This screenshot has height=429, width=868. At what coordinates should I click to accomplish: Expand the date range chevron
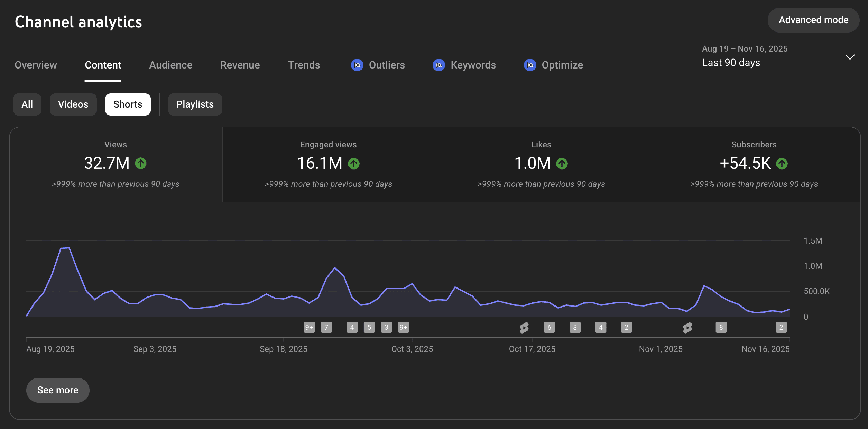[x=850, y=57]
